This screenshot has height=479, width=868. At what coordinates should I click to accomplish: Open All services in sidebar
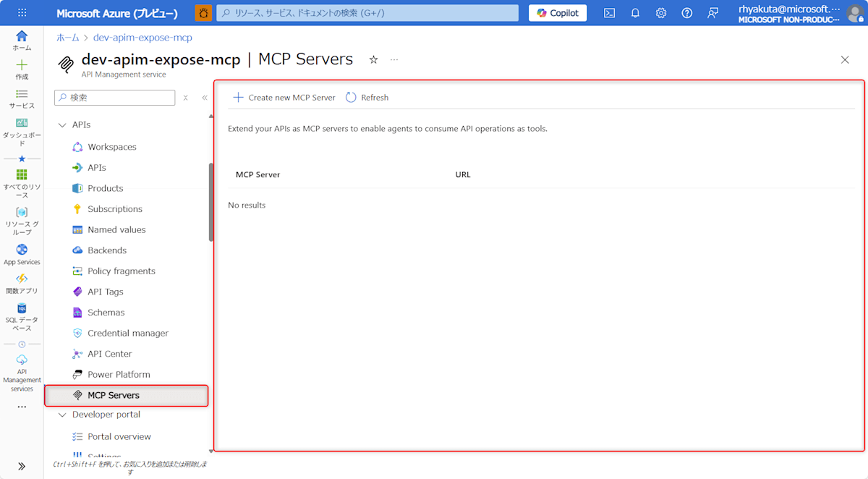[22, 99]
